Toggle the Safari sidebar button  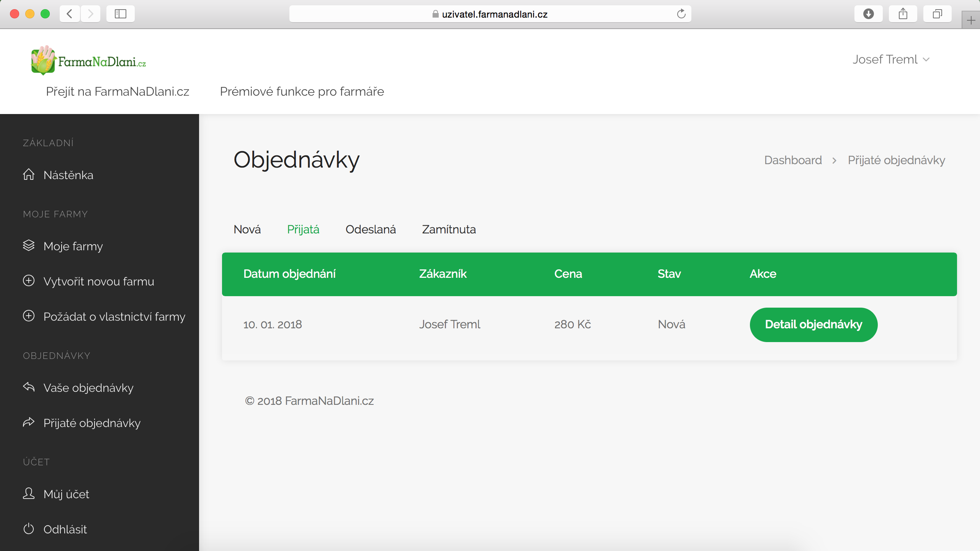click(120, 14)
